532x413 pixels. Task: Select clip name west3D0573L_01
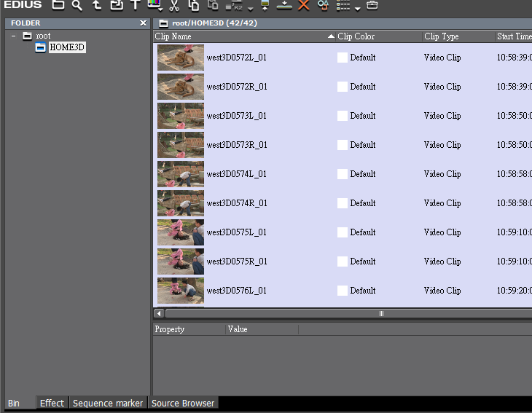(x=236, y=116)
